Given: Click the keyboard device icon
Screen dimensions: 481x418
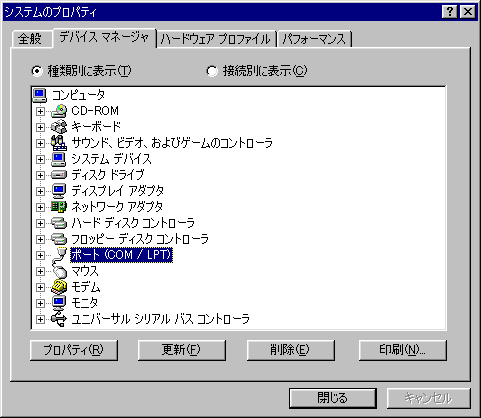Looking at the screenshot, I should point(59,127).
